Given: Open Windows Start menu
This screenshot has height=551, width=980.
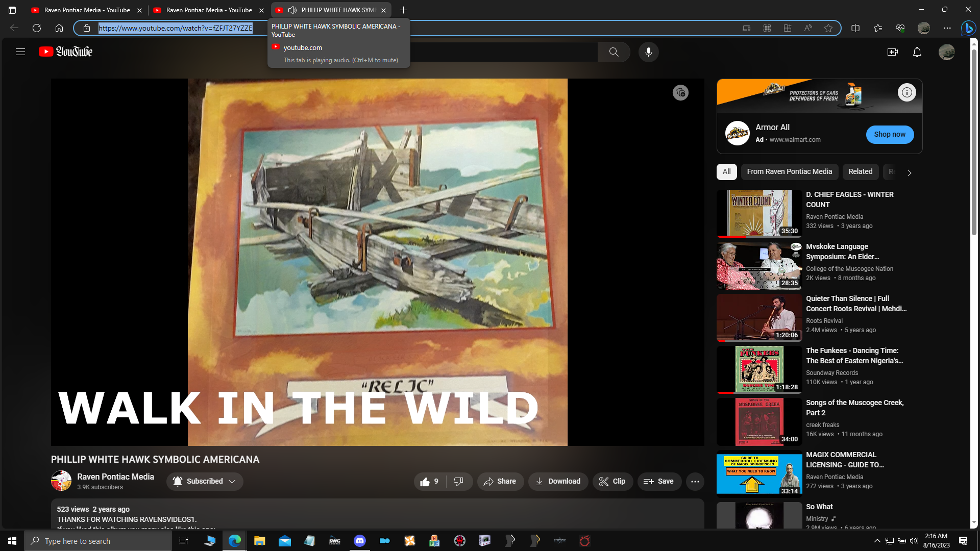Looking at the screenshot, I should [x=12, y=541].
